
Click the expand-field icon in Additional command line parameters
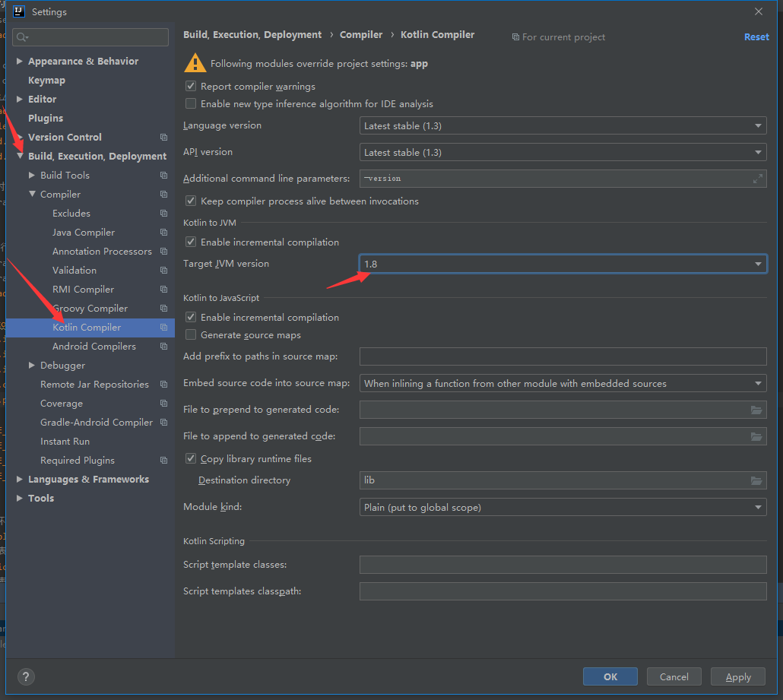[757, 179]
